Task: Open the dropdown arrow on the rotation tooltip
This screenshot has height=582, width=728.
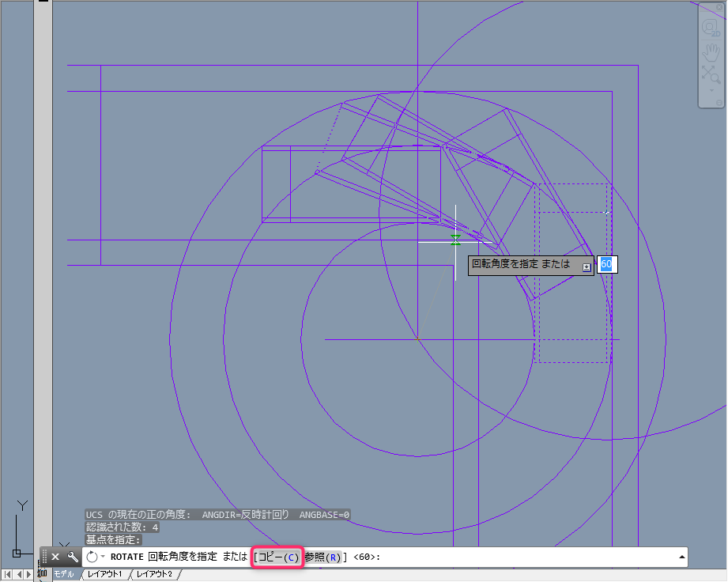Action: (586, 267)
